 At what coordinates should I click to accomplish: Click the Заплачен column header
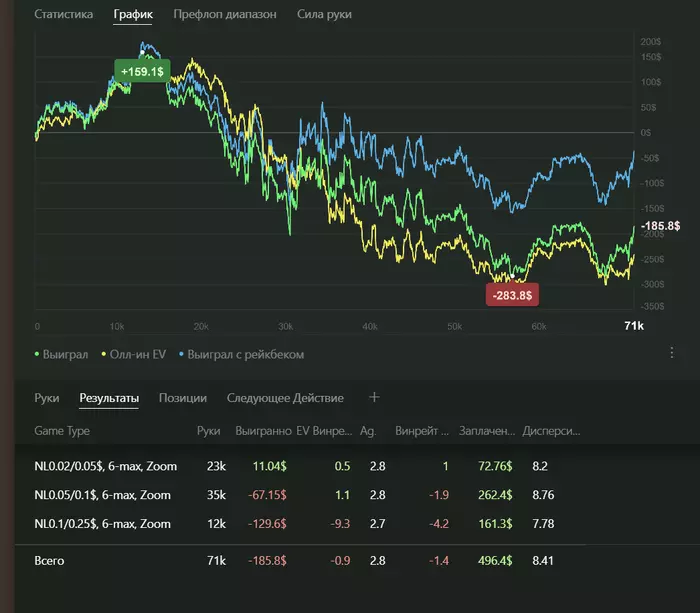point(487,431)
